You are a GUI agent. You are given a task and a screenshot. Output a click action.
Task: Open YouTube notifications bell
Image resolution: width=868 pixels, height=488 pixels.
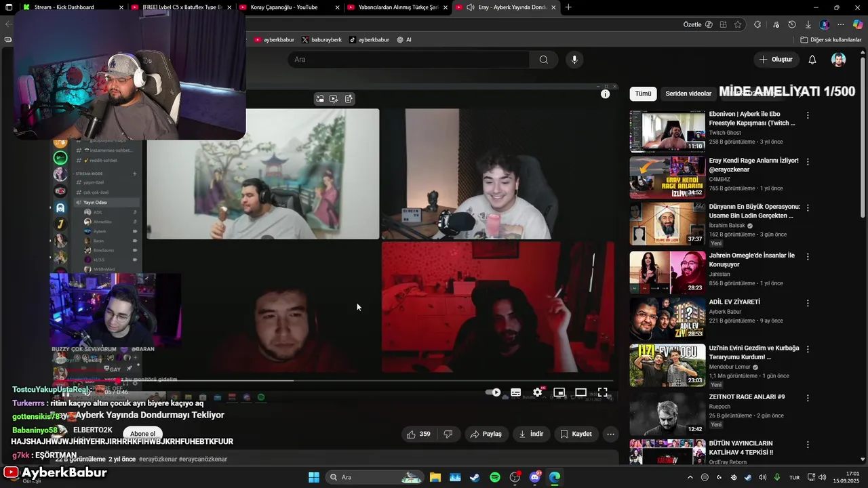pos(812,60)
